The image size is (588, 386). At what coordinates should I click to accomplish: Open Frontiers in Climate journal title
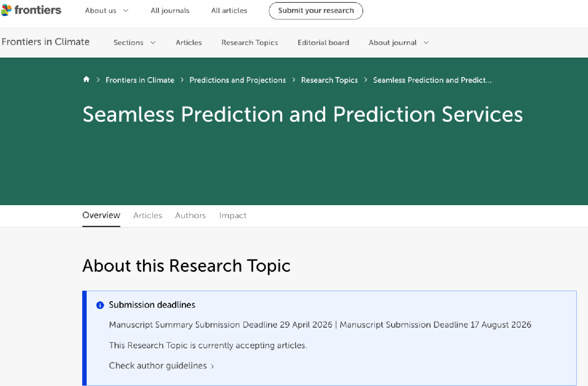(46, 42)
